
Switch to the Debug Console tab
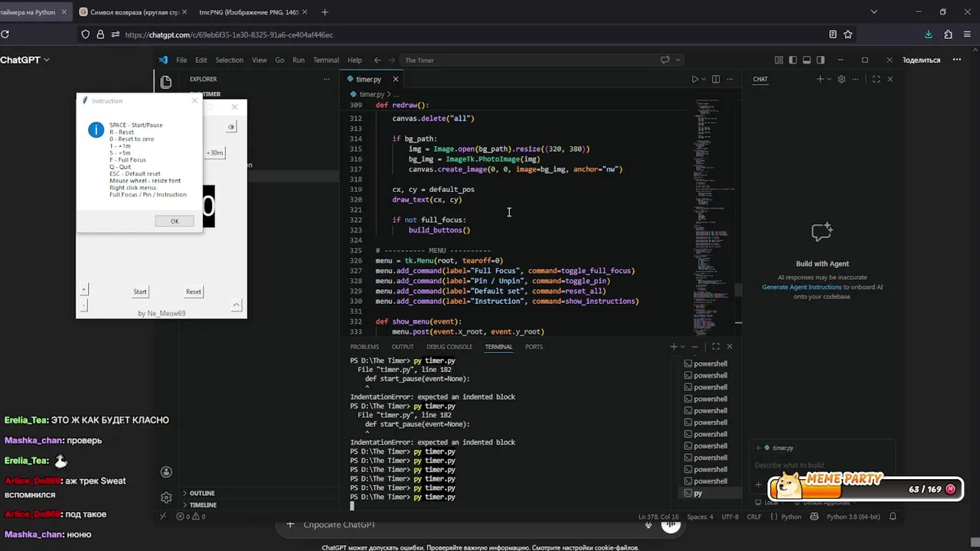tap(449, 347)
